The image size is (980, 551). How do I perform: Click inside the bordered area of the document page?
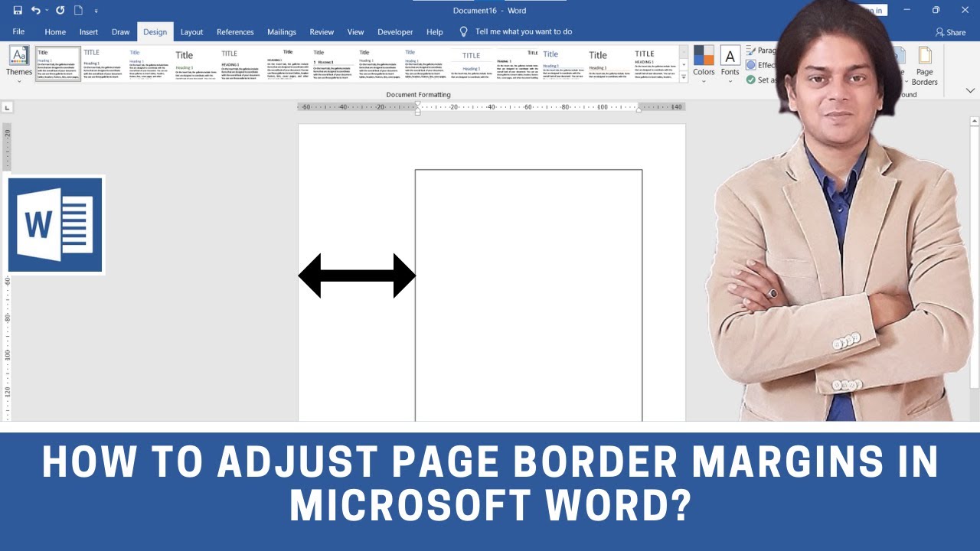click(x=528, y=295)
